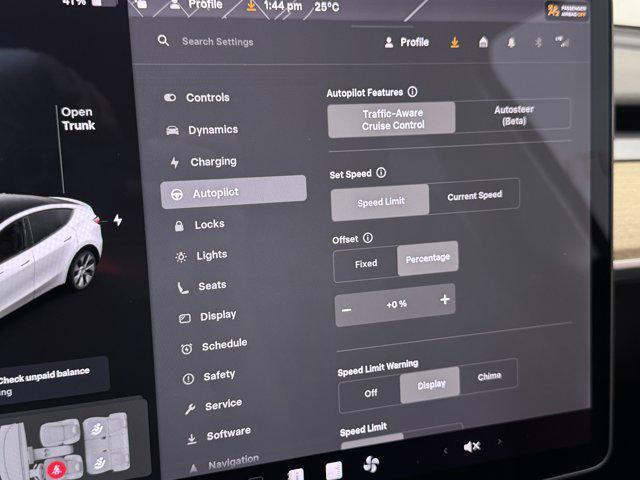Go to Charging settings

(212, 161)
